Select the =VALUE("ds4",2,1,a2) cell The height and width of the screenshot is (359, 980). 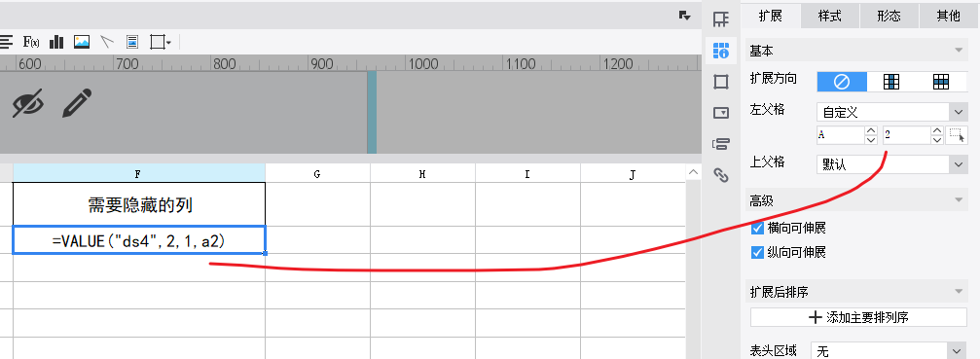click(x=139, y=240)
